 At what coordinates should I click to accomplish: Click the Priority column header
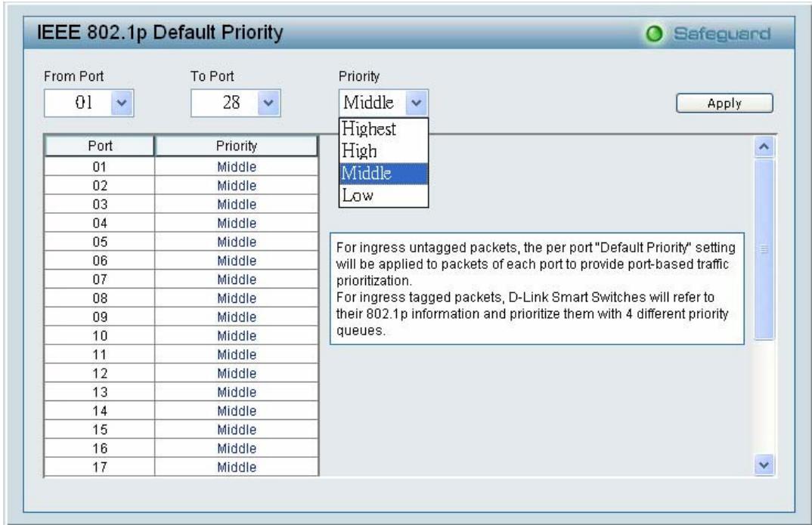[x=236, y=146]
